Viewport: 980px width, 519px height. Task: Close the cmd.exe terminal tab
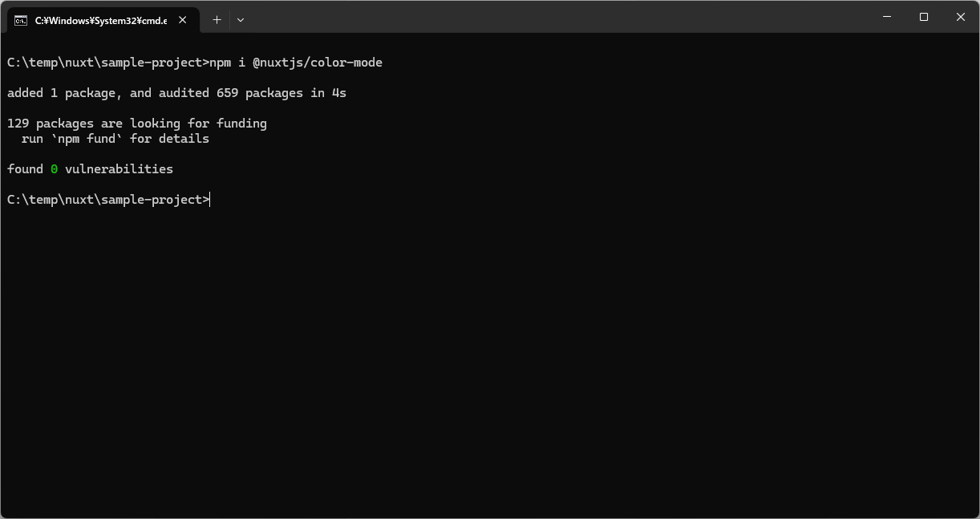183,20
